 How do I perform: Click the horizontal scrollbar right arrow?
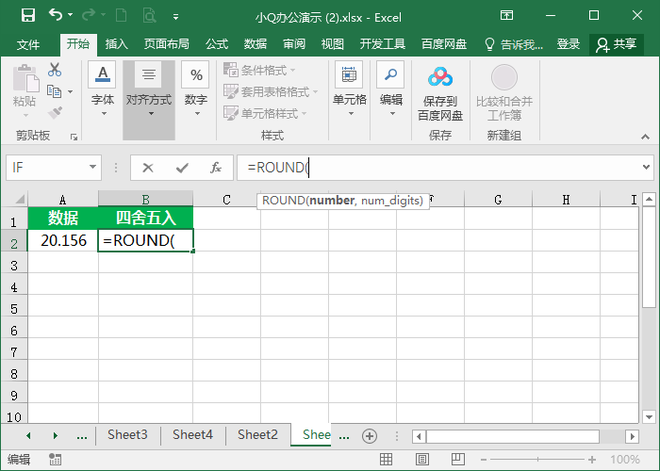(632, 436)
